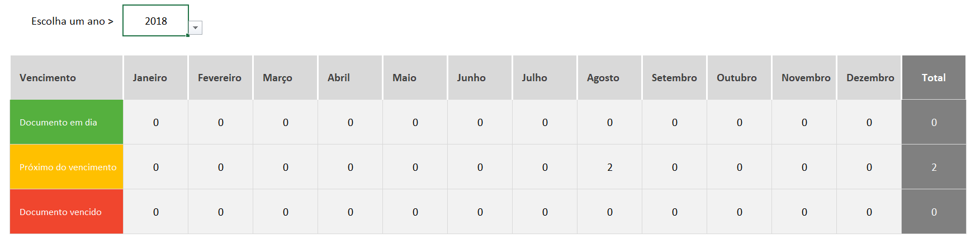Select the Agosto column header
Image resolution: width=980 pixels, height=247 pixels.
click(x=609, y=78)
